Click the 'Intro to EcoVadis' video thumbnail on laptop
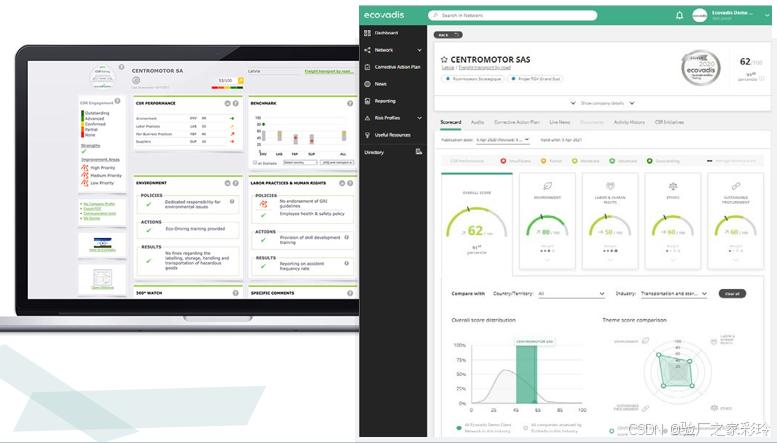This screenshot has width=777, height=443. click(103, 244)
